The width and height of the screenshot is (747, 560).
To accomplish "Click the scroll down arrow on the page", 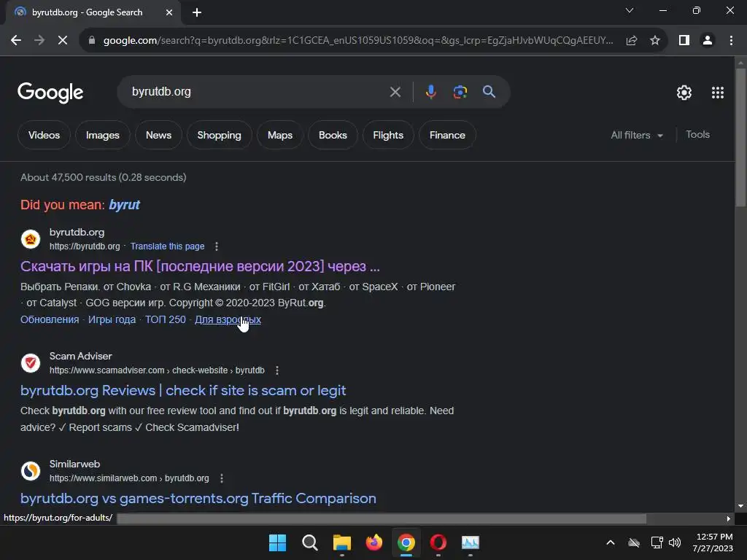I will pyautogui.click(x=740, y=506).
